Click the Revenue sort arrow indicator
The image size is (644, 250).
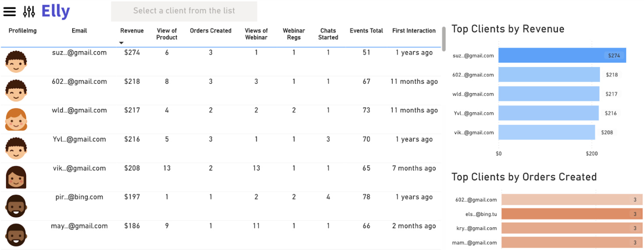[x=121, y=43]
